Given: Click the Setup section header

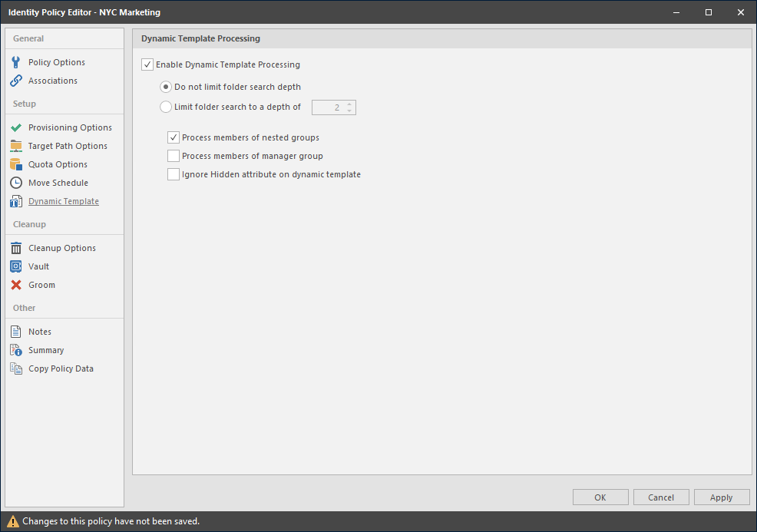Looking at the screenshot, I should (x=24, y=104).
